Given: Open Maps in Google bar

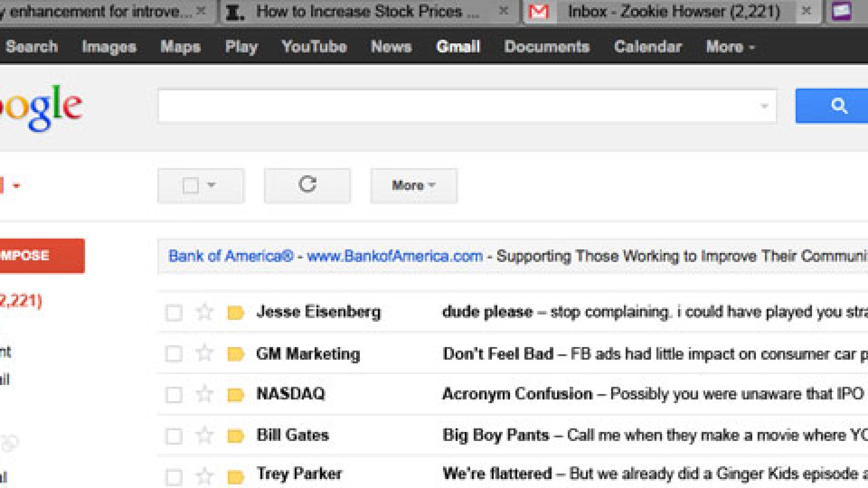Looking at the screenshot, I should [x=180, y=47].
